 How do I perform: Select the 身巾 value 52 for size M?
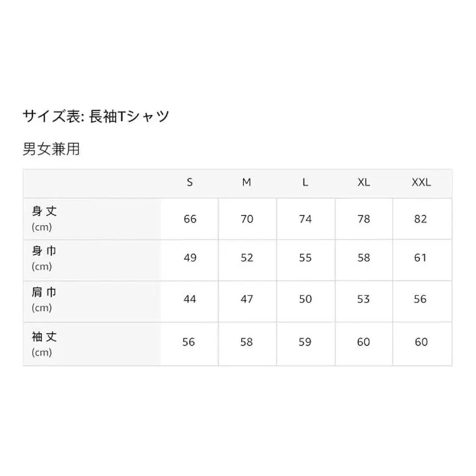(x=247, y=258)
